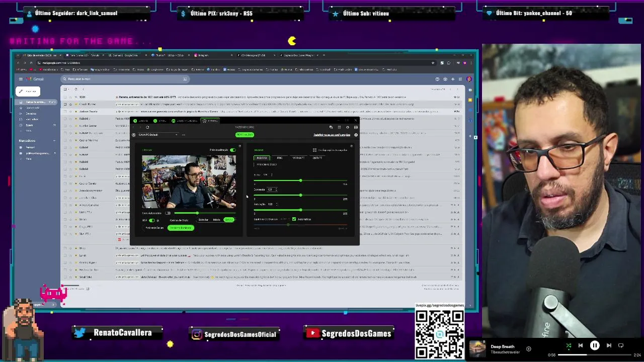Go back in the Chrome browser

click(18, 63)
